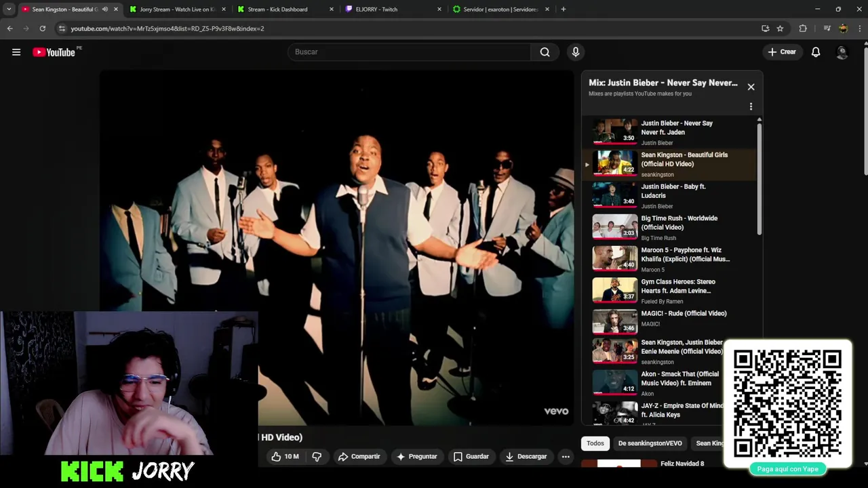This screenshot has height=488, width=868.
Task: Click the seankingston channel name under Beautiful Girls
Action: [x=658, y=175]
